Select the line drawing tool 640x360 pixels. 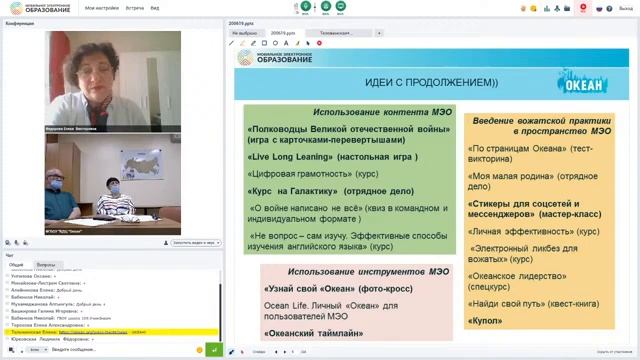point(231,43)
